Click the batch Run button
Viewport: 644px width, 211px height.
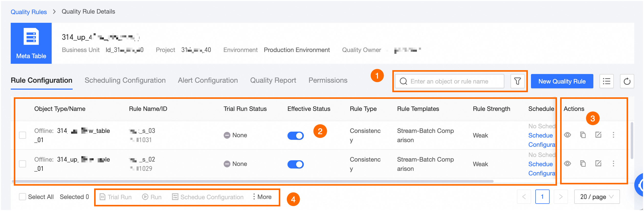coord(152,197)
